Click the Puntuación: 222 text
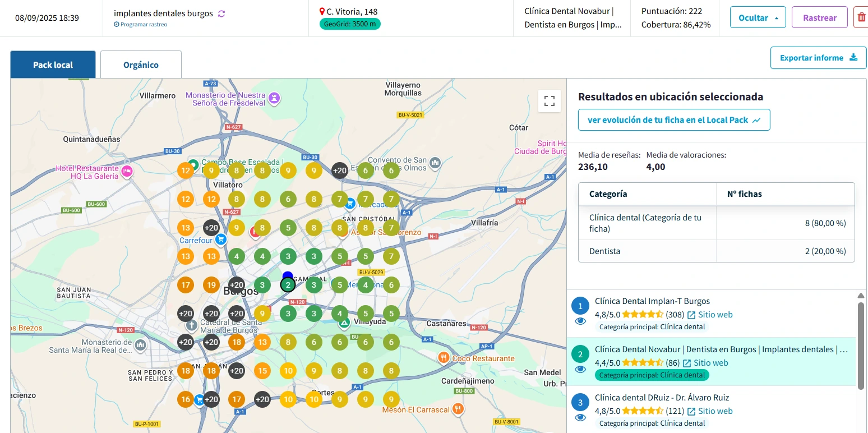This screenshot has height=433, width=868. [672, 11]
